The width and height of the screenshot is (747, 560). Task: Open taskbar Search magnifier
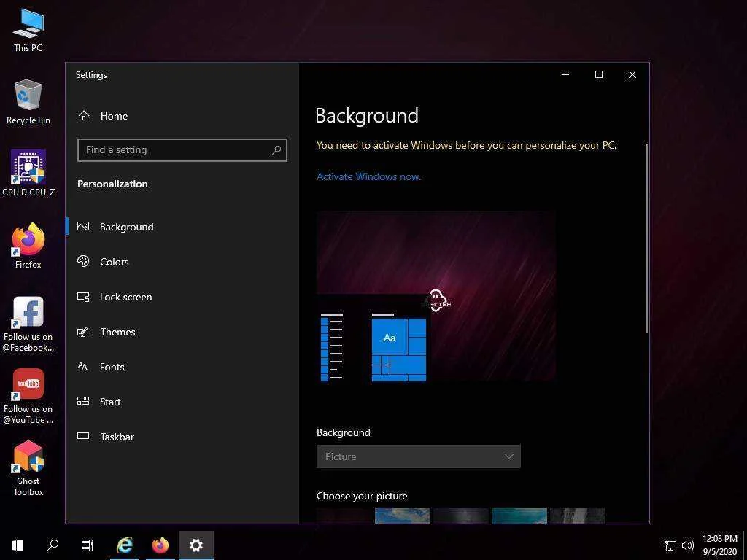coord(53,545)
